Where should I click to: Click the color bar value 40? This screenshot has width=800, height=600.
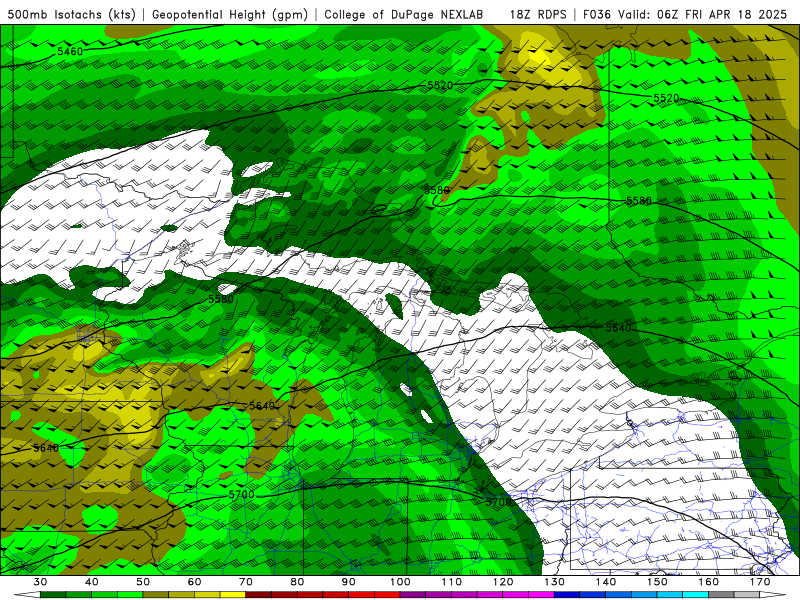[91, 582]
